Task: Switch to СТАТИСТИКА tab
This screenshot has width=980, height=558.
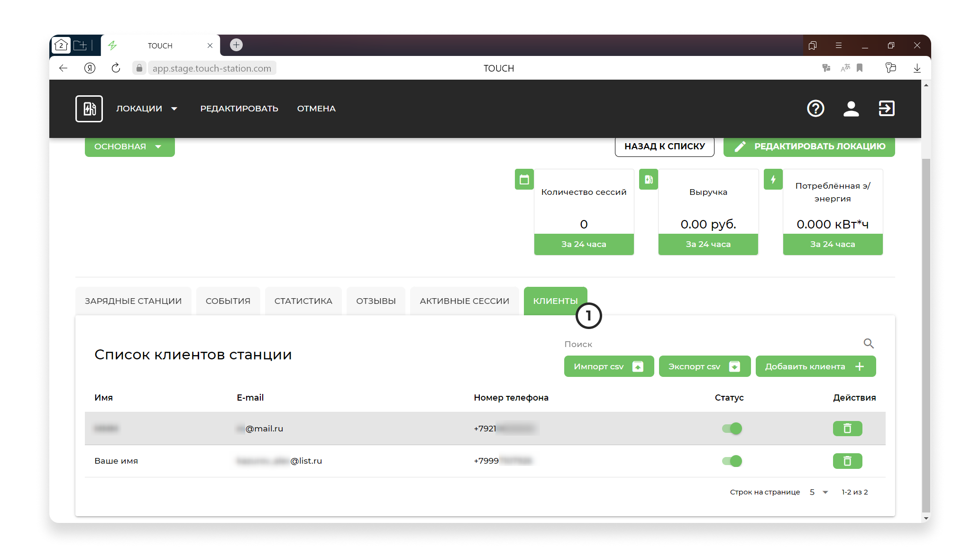Action: [303, 301]
